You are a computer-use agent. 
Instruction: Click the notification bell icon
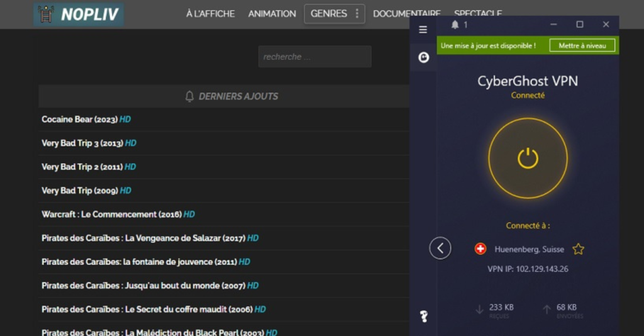tap(455, 25)
